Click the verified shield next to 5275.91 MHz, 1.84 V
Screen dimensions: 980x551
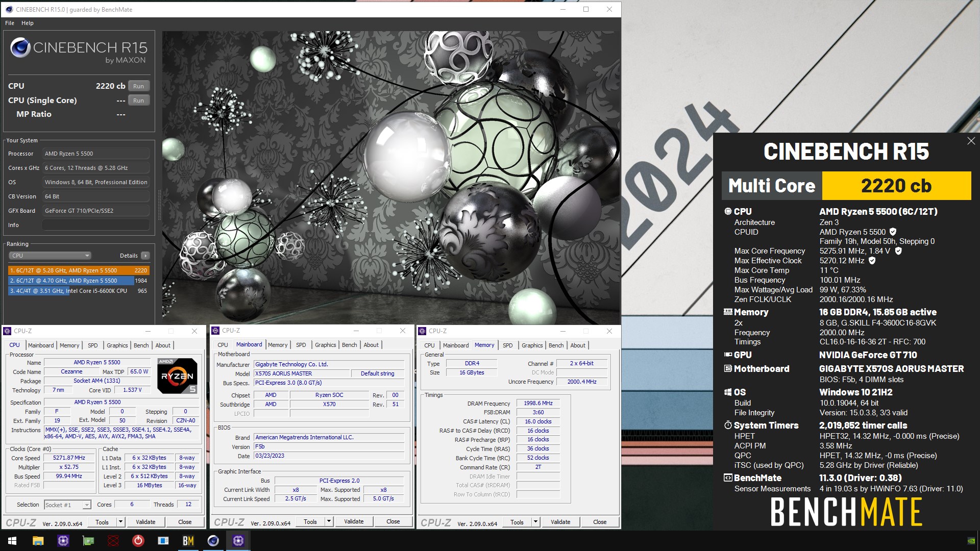(898, 251)
